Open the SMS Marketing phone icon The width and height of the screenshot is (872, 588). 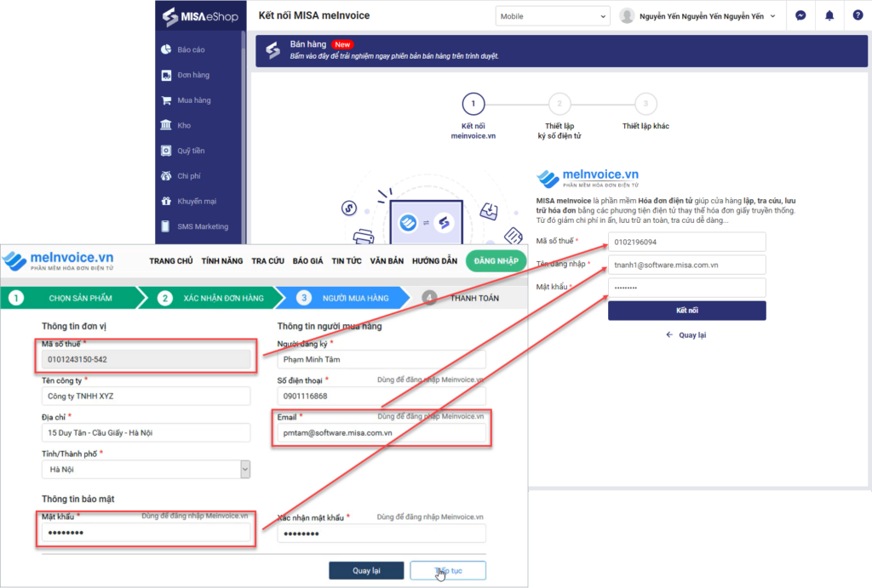click(165, 226)
